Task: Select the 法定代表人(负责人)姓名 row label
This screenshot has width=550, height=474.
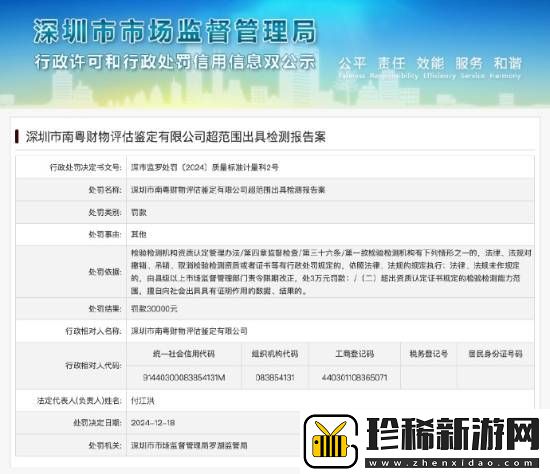Action: click(79, 401)
